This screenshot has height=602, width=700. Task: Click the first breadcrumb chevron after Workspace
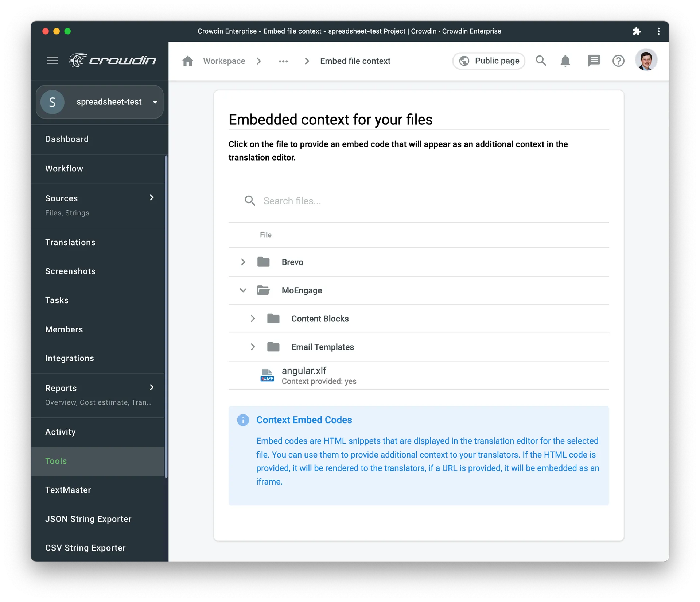point(259,61)
